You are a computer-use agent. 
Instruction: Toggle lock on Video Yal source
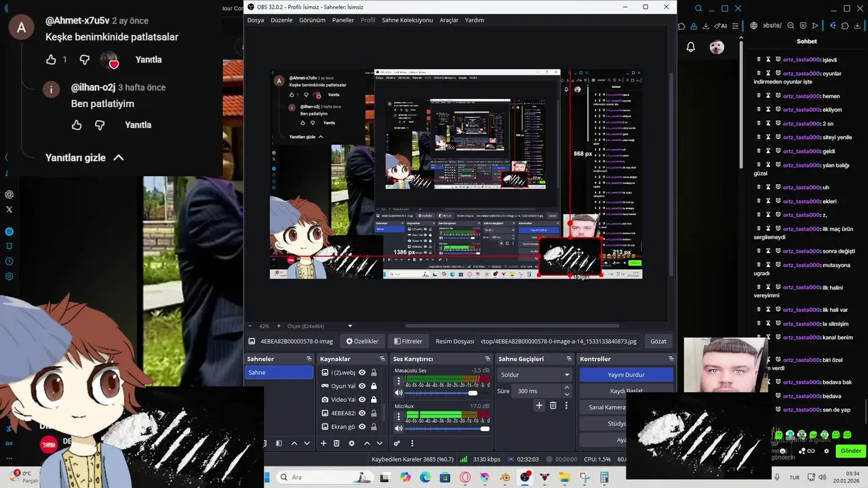point(374,400)
